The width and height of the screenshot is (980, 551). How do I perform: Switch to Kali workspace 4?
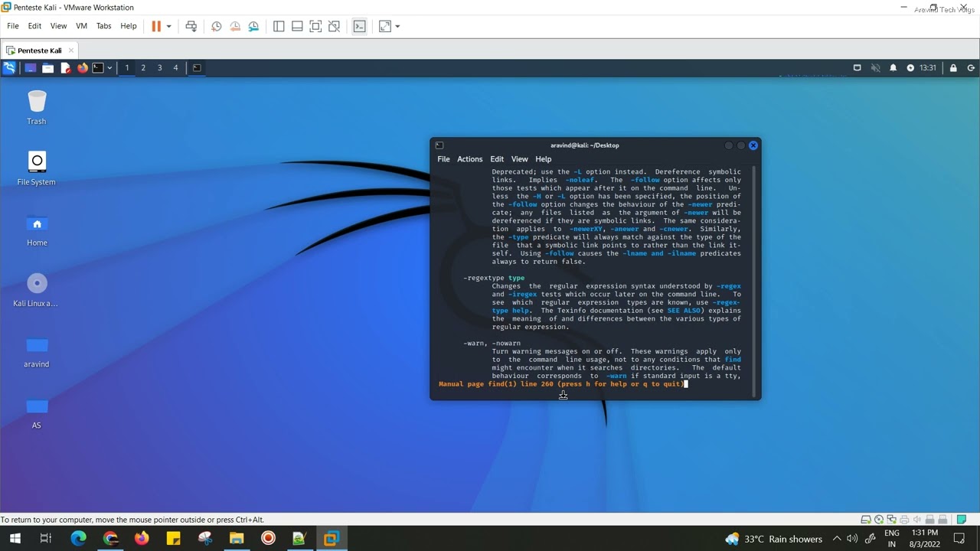[x=175, y=67]
